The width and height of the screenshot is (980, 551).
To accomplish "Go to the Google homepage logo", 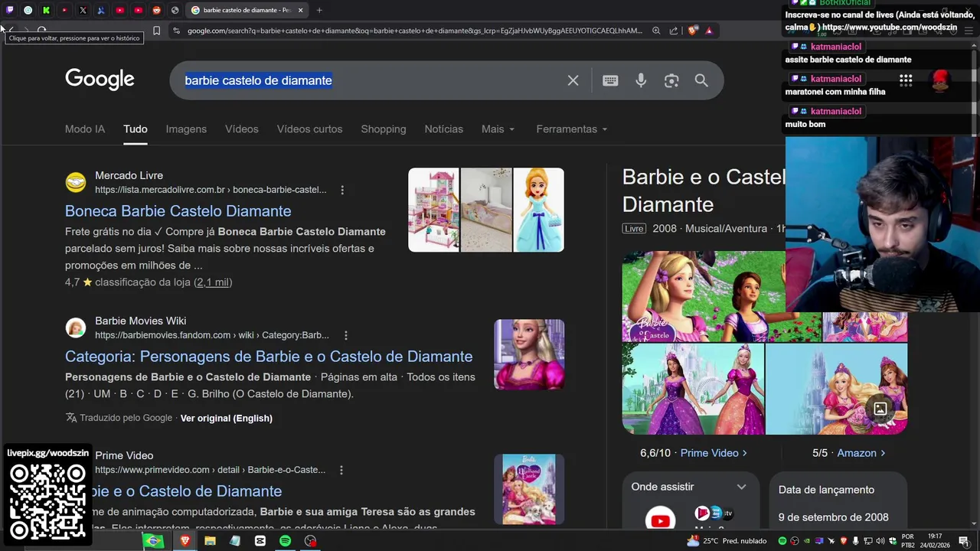I will click(100, 80).
